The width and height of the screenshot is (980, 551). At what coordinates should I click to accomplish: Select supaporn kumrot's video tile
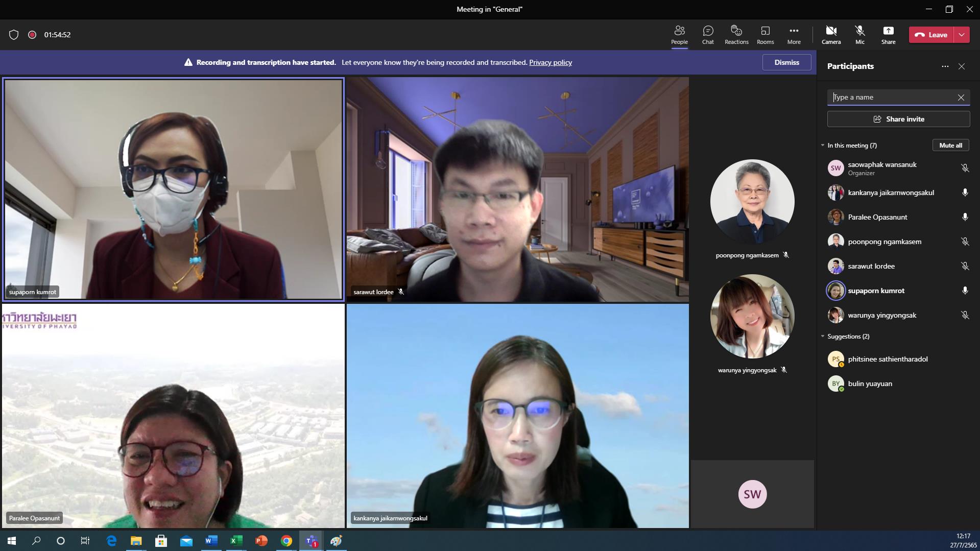point(173,189)
